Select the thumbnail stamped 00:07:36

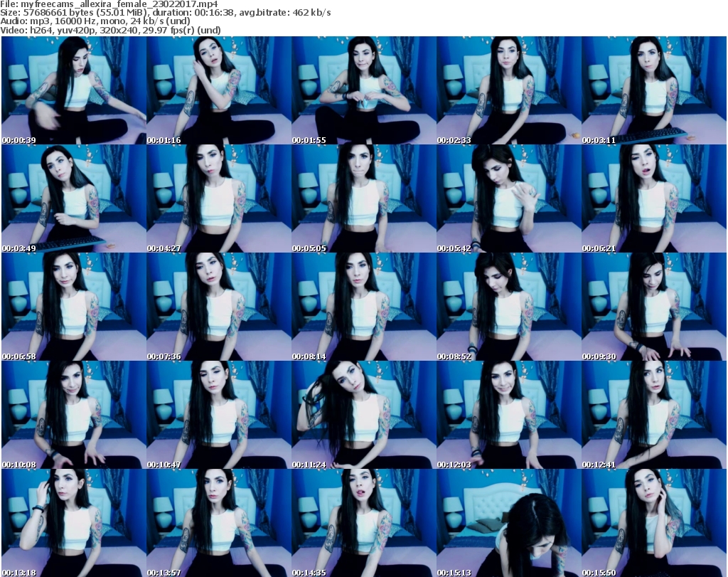219,307
